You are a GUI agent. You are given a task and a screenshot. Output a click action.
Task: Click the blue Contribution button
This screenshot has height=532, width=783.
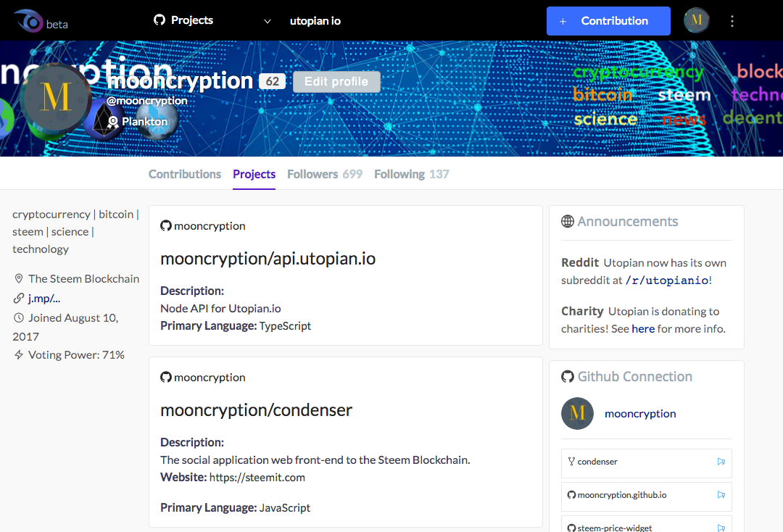pyautogui.click(x=608, y=21)
